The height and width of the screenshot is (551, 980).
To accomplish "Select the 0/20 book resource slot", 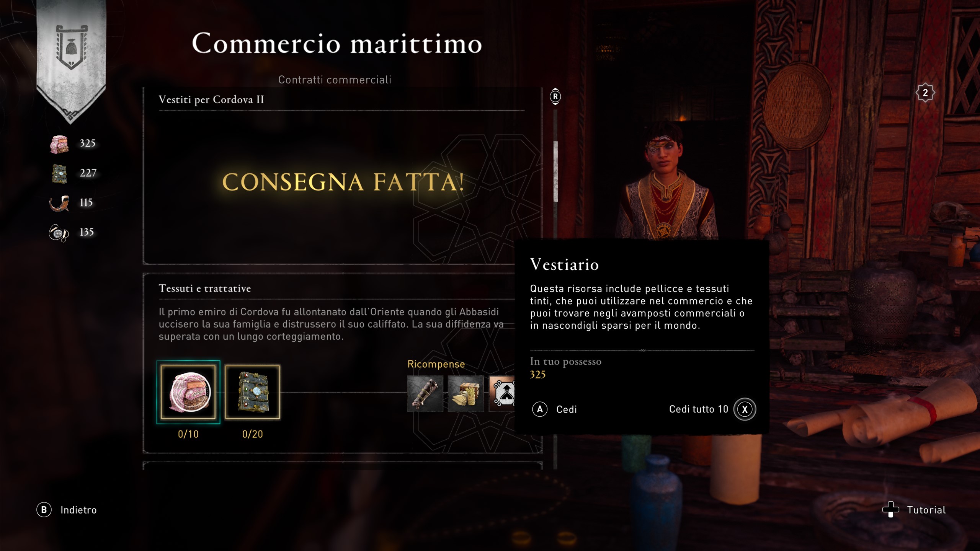I will coord(253,392).
